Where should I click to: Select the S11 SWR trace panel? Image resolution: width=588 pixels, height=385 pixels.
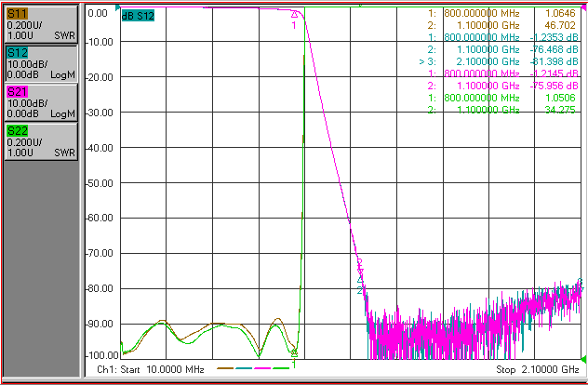41,24
